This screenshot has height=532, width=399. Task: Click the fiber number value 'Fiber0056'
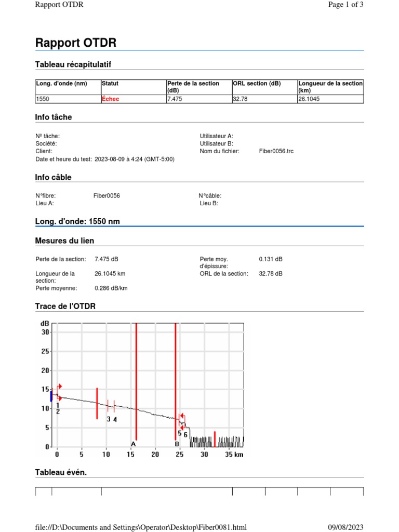tap(107, 196)
